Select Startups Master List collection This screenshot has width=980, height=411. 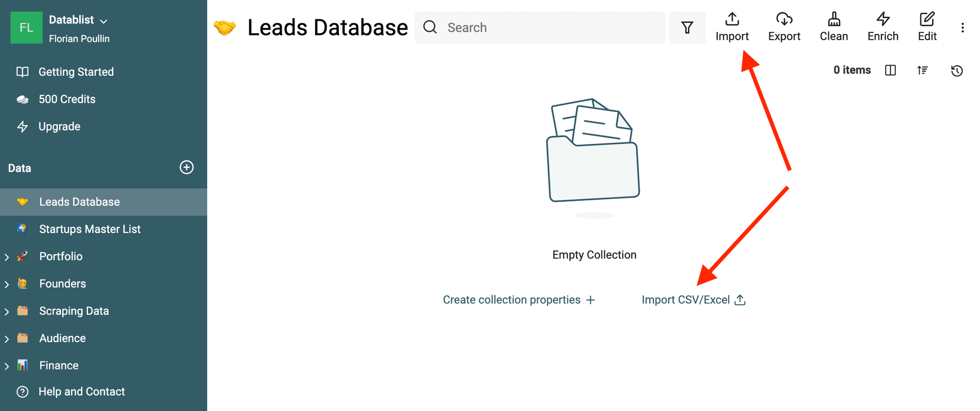90,229
